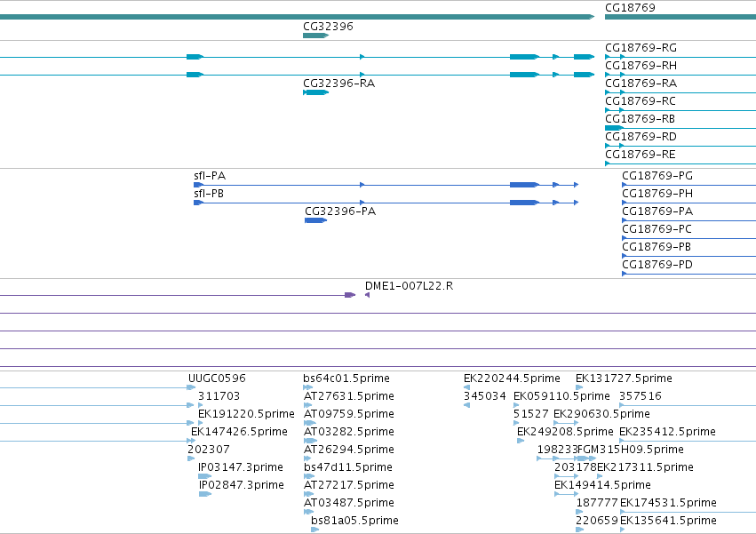
Task: Click the 220659 EST label
Action: [x=596, y=521]
